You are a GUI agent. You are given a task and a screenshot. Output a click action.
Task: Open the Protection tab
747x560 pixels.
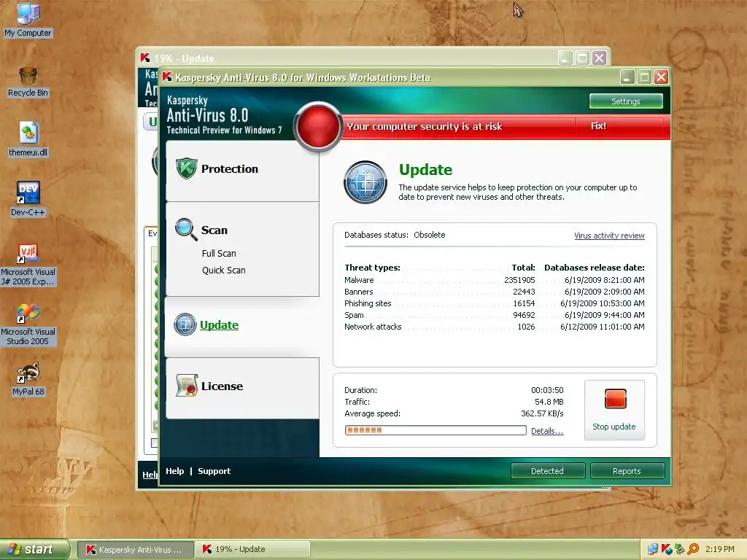(242, 171)
